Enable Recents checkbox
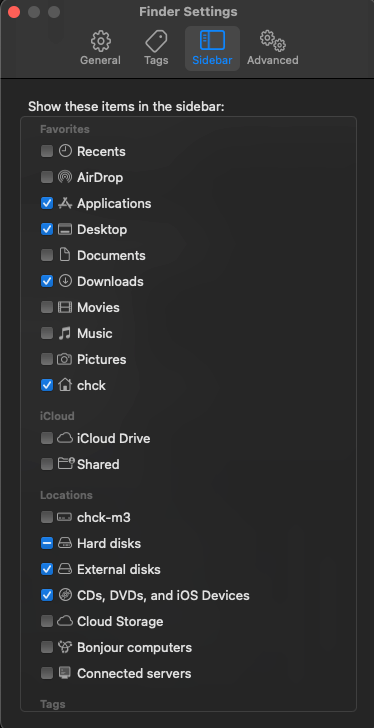 pos(47,151)
